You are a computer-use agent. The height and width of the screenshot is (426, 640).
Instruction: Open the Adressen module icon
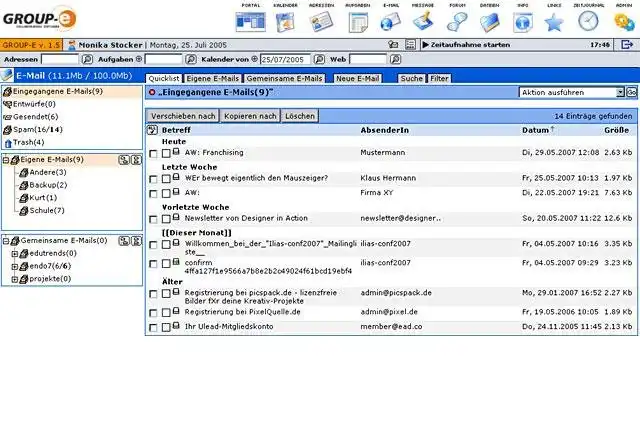(322, 22)
